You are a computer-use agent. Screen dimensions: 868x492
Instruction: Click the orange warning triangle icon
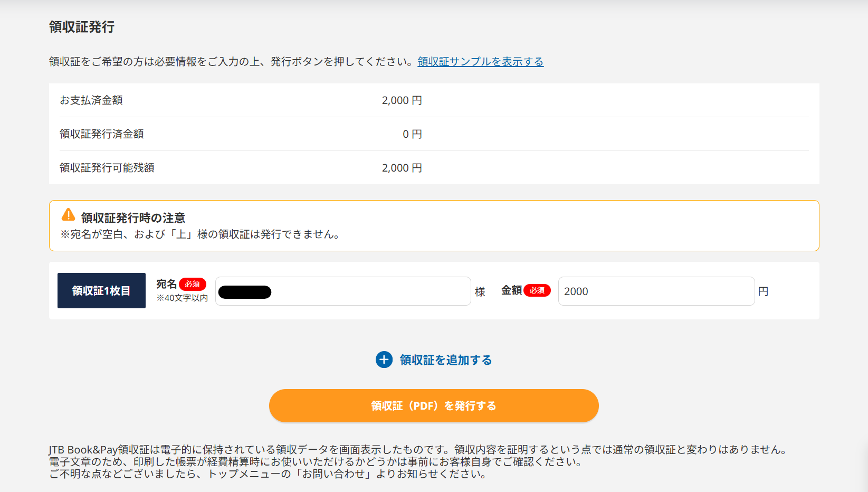[x=68, y=215]
